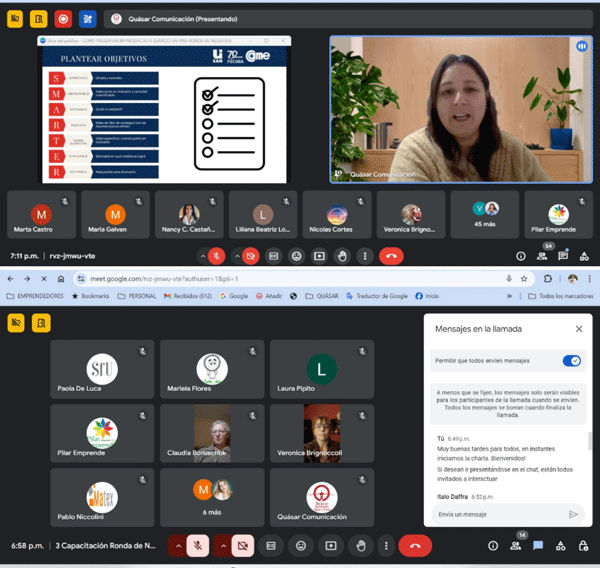Viewport: 600px width, 568px height.
Task: Open emoji reactions in lower toolbar
Action: 300,546
